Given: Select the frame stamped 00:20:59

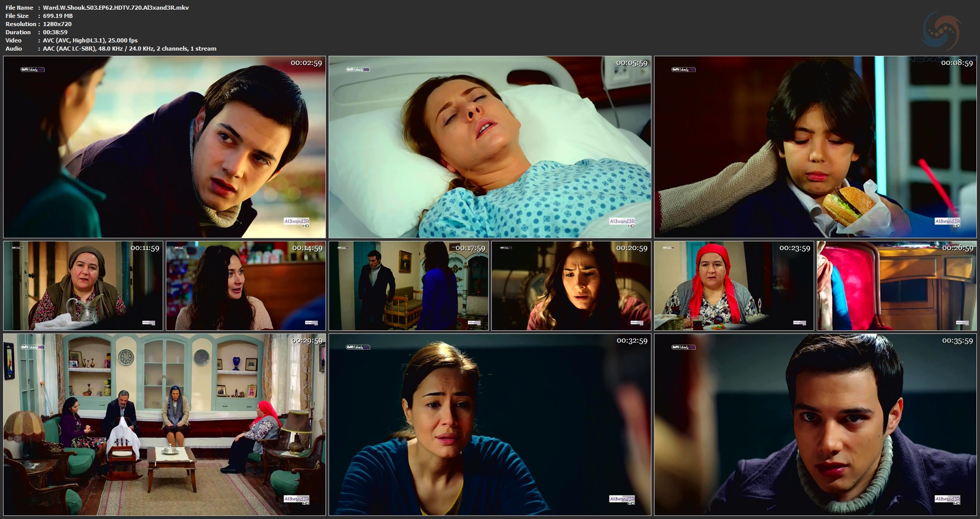Looking at the screenshot, I should tap(571, 286).
